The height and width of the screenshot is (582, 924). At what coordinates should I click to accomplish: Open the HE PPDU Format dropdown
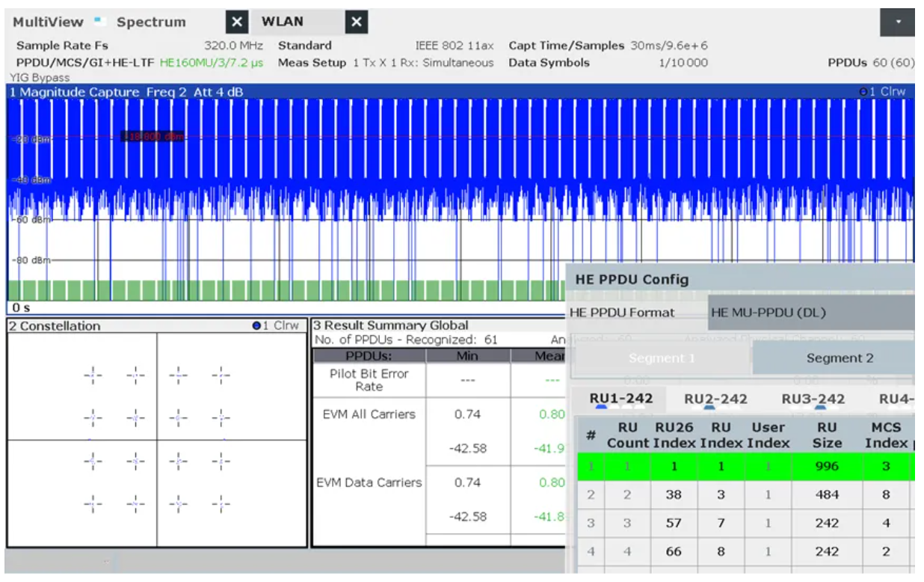tap(811, 313)
